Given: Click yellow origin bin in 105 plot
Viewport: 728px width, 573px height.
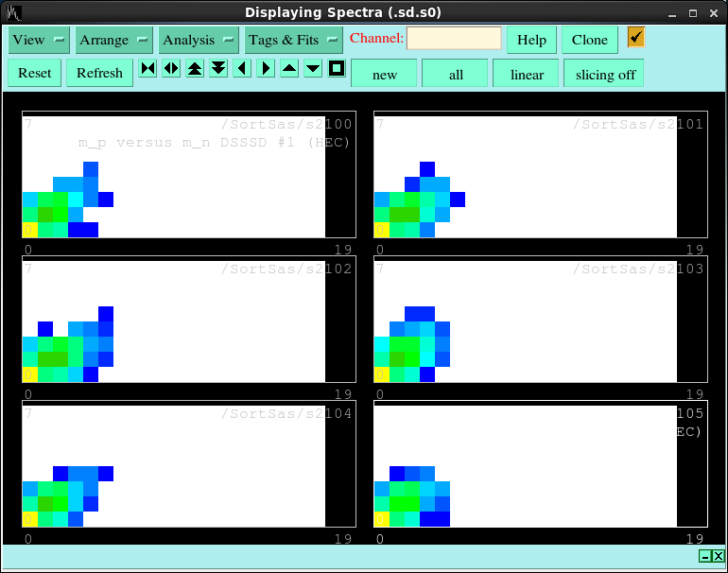Looking at the screenshot, I should pyautogui.click(x=382, y=519).
